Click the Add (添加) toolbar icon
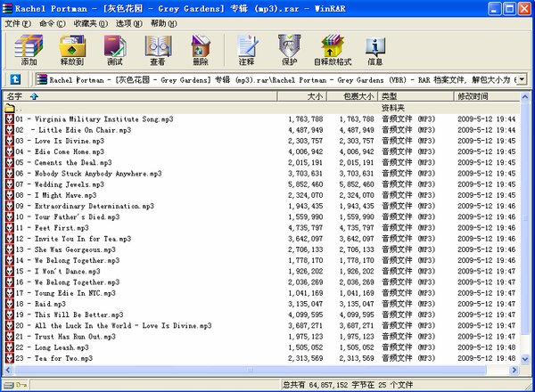 coord(29,50)
